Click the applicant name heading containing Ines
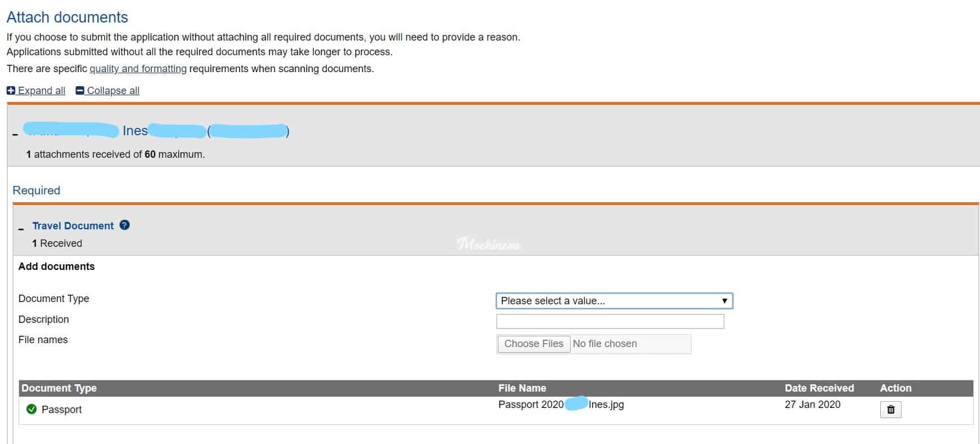The image size is (980, 444). (x=156, y=131)
